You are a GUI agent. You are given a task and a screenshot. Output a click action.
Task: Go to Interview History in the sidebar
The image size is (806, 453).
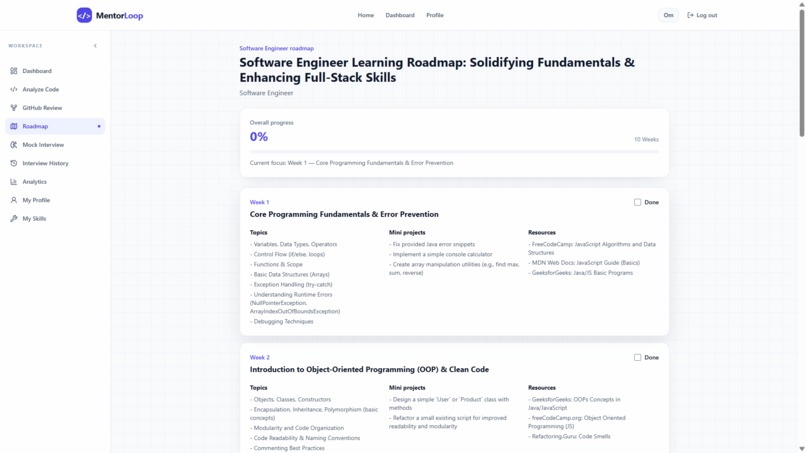tap(55, 164)
